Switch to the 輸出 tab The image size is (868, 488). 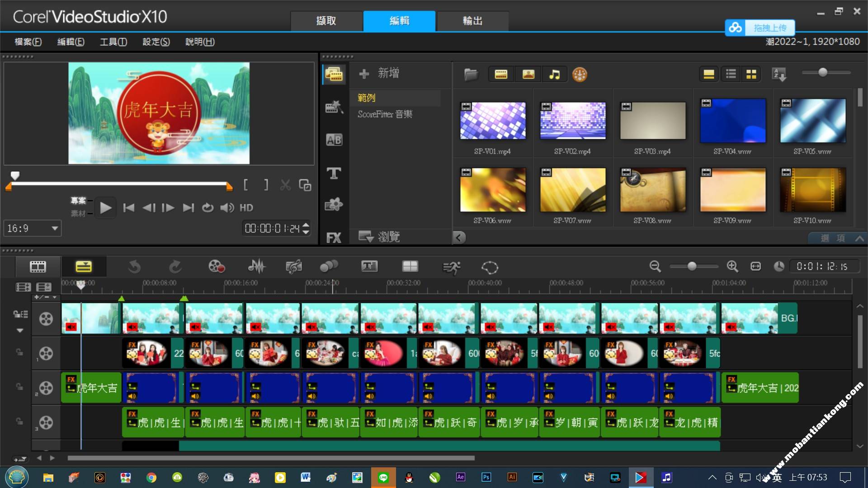coord(473,21)
